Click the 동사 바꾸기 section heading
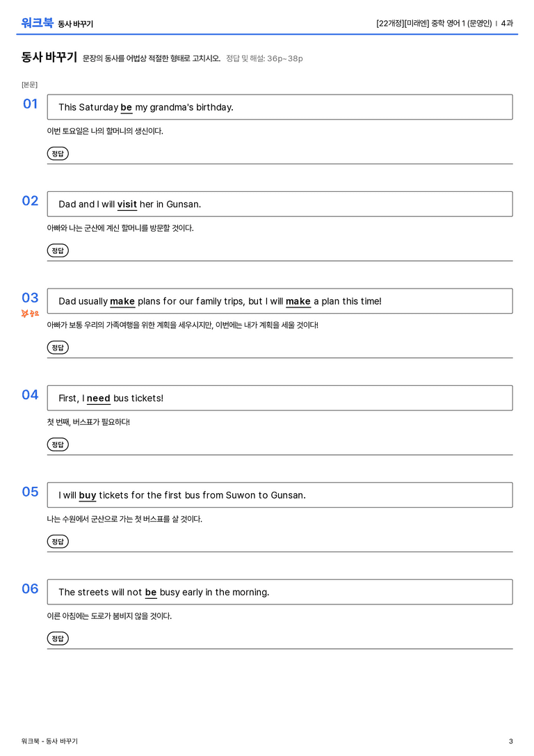 pos(49,57)
